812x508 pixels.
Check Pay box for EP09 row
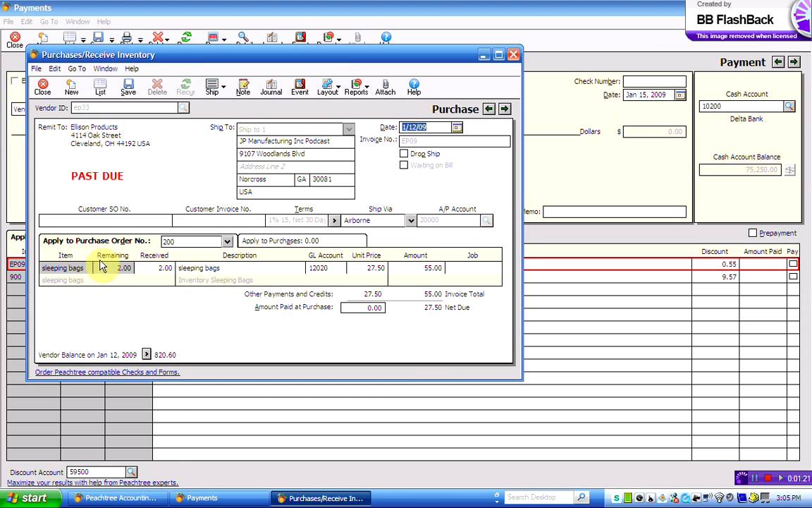[793, 264]
